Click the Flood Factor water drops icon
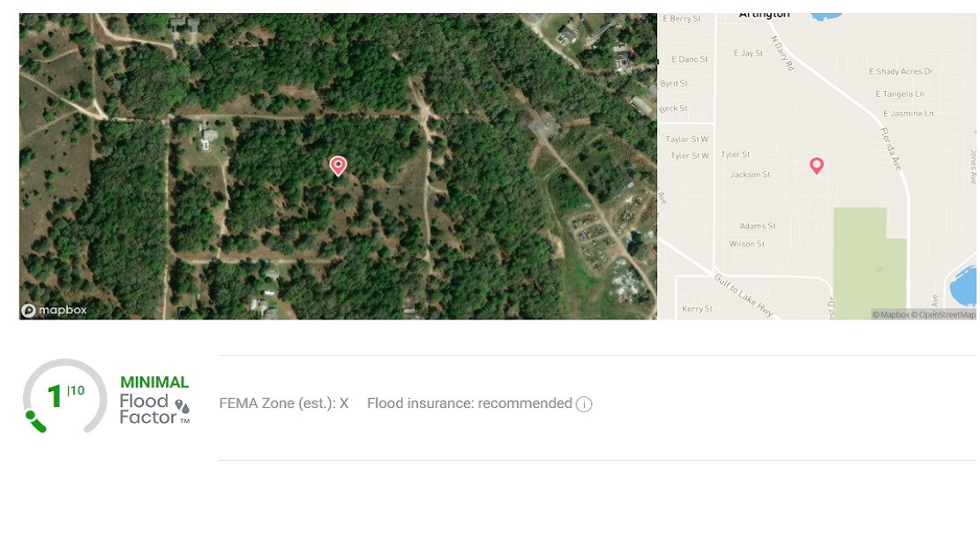 182,407
